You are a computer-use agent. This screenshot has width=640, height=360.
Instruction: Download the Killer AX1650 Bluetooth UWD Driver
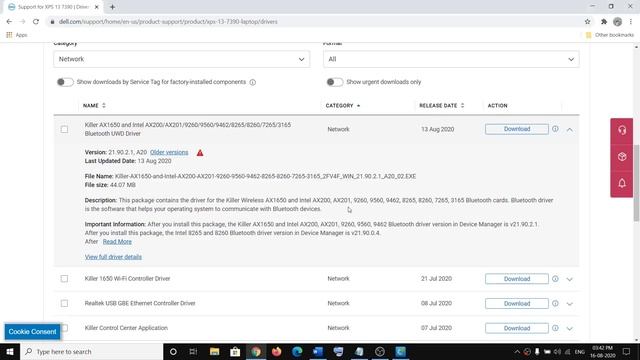click(517, 129)
